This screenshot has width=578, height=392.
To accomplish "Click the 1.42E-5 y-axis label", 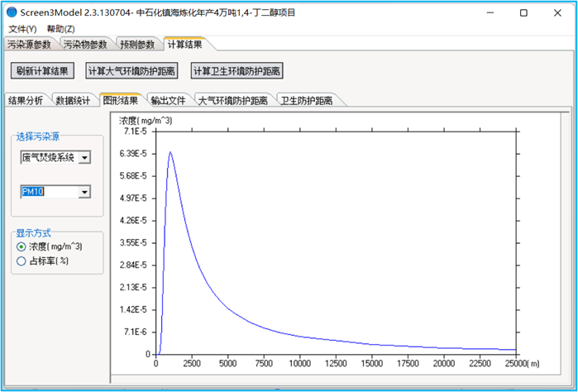I will pyautogui.click(x=134, y=310).
